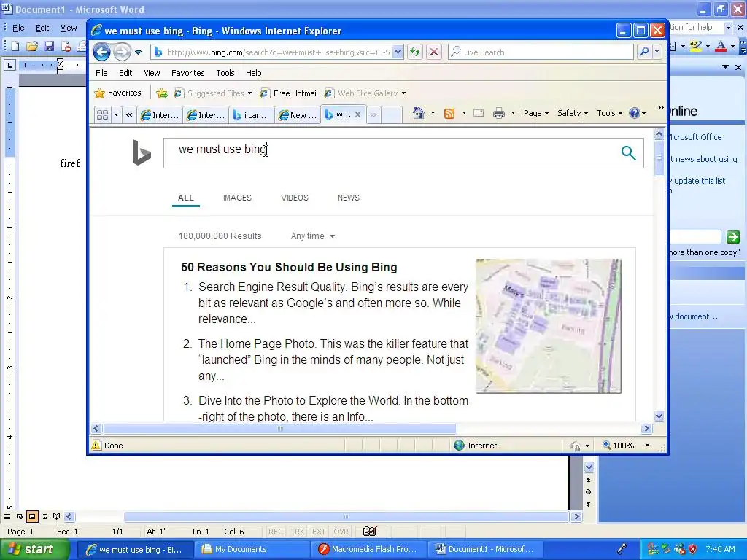Viewport: 747px width, 560px height.
Task: Open the Tools dropdown in command bar
Action: point(609,113)
